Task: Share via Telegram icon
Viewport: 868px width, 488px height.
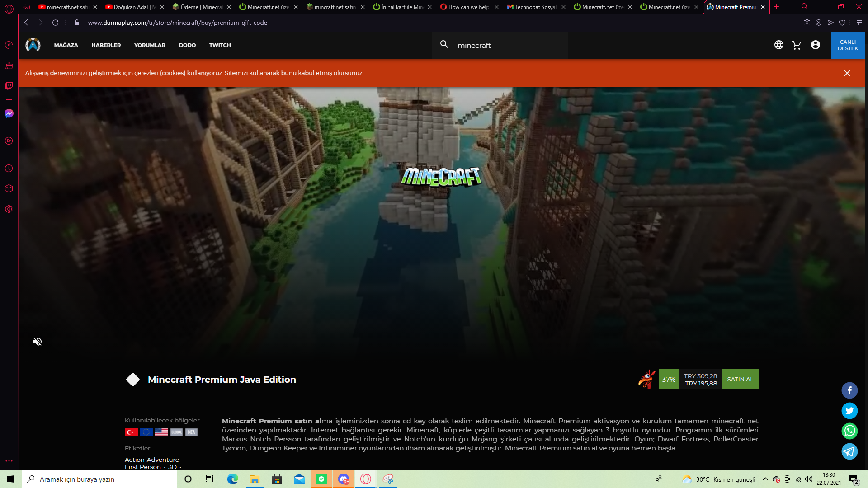Action: pyautogui.click(x=849, y=451)
